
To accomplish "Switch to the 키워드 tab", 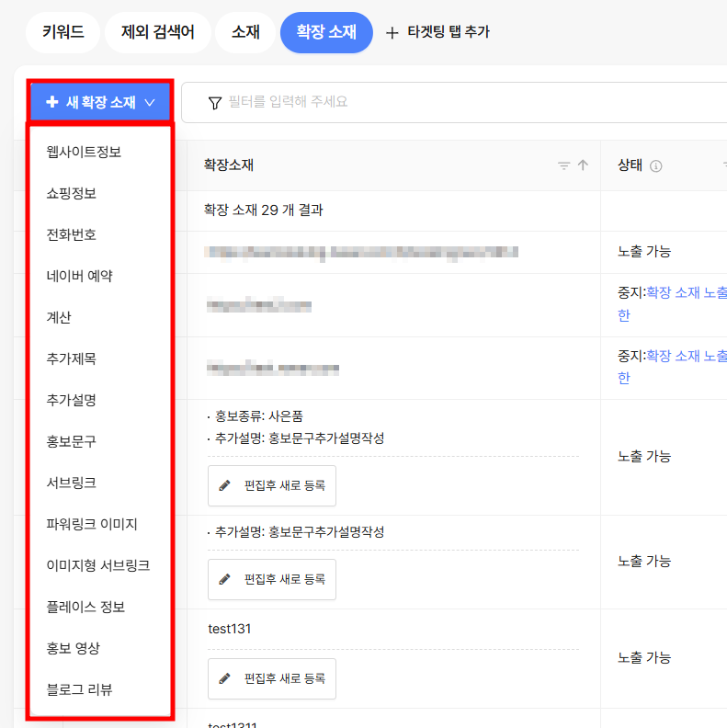I will pos(63,32).
